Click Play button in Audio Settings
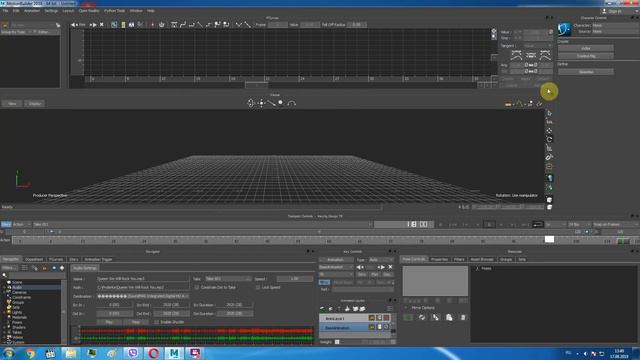This screenshot has height=360, width=640. [x=109, y=322]
